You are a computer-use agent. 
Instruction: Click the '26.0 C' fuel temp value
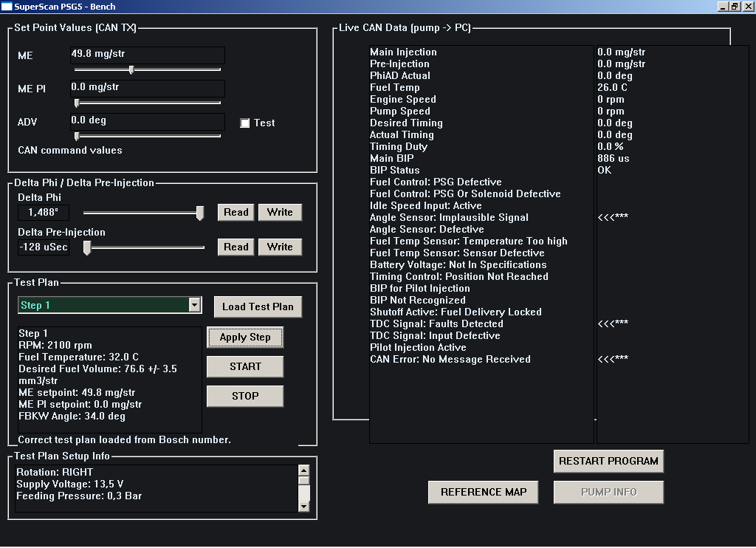pyautogui.click(x=612, y=88)
